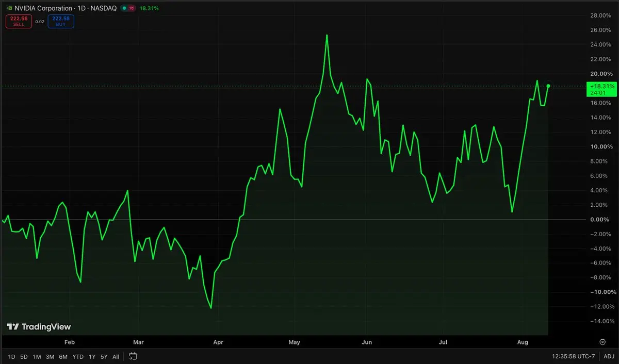The height and width of the screenshot is (364, 619).
Task: Select the 1Y time range
Action: tap(92, 356)
